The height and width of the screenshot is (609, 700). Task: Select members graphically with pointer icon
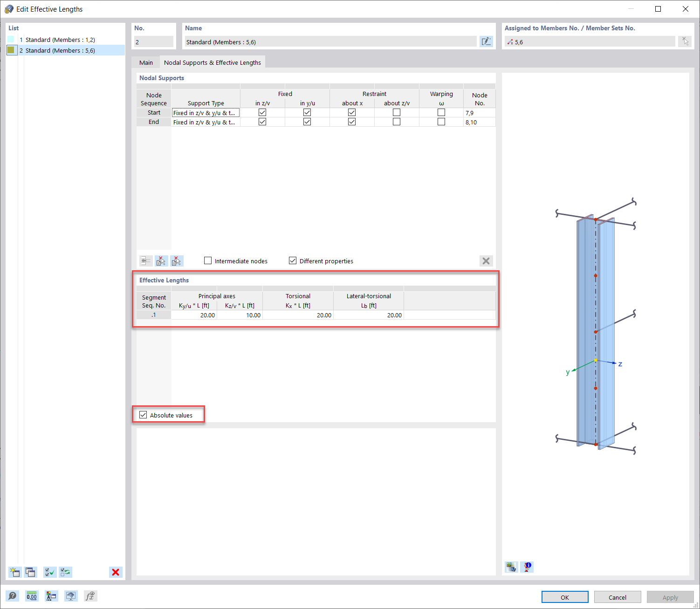point(685,41)
